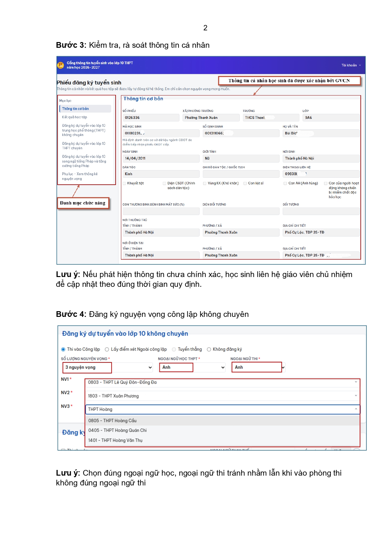Image resolution: width=392 pixels, height=555 pixels.
Task: Expand the NV1 school chevron
Action: (x=356, y=382)
